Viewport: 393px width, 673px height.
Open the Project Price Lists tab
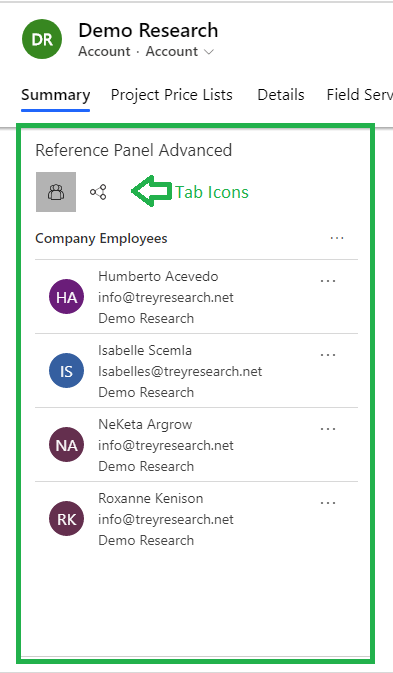pyautogui.click(x=172, y=95)
